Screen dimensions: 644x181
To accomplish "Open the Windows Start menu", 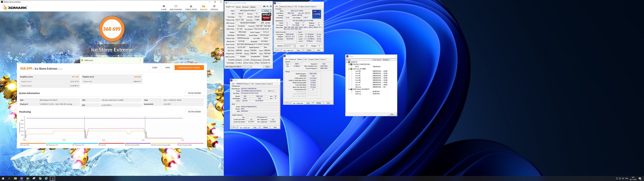I will [x=3, y=178].
